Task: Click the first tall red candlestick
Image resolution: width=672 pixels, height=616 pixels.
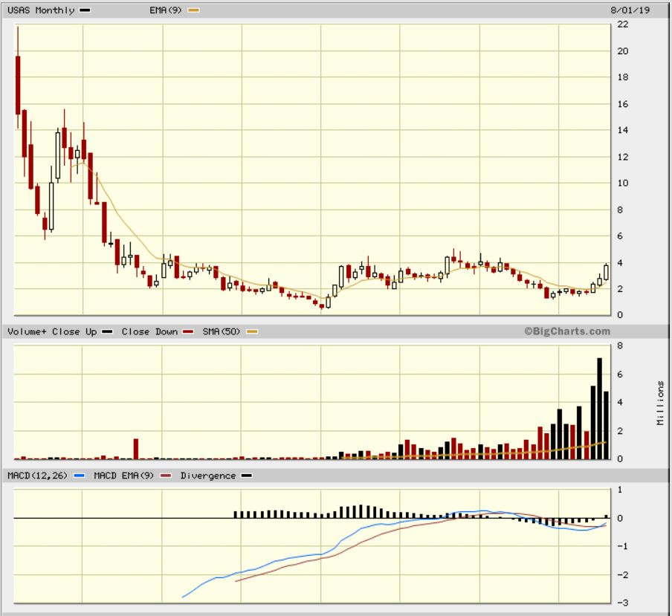Action: click(x=18, y=85)
